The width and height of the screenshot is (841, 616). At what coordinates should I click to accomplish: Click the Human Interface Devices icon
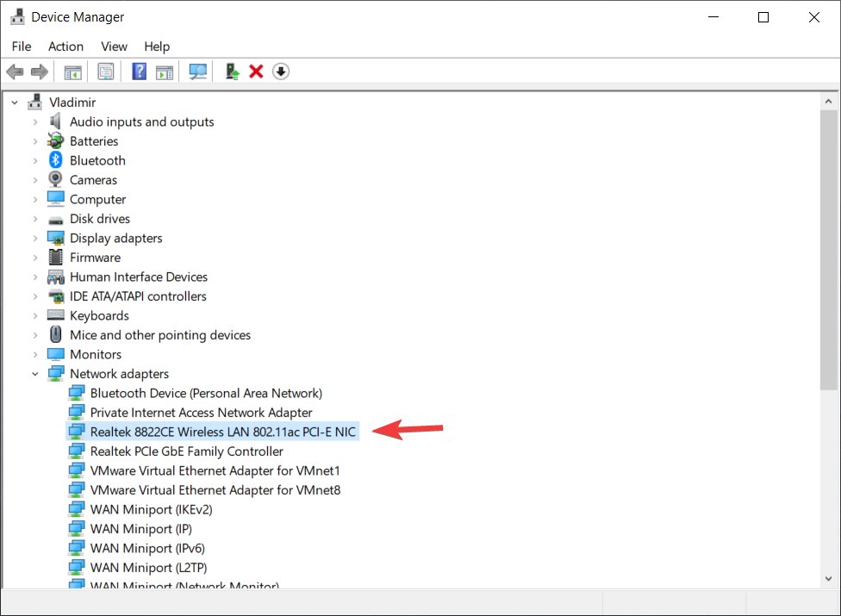coord(56,277)
